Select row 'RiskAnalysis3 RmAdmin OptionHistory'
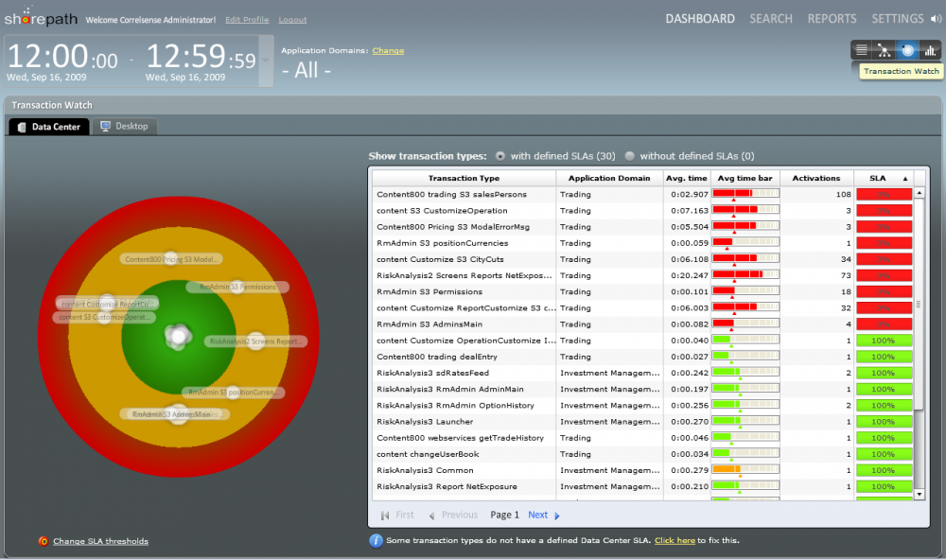Viewport: 946px width, 560px height. click(642, 406)
